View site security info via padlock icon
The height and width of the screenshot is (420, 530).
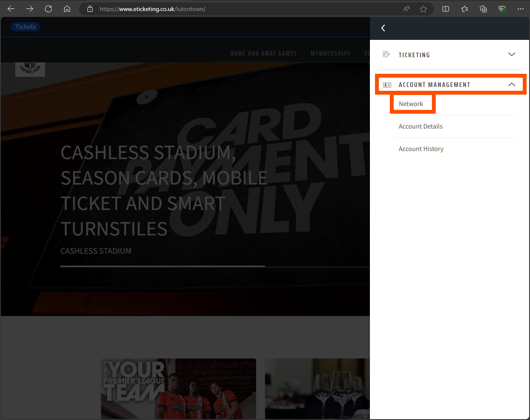[90, 9]
